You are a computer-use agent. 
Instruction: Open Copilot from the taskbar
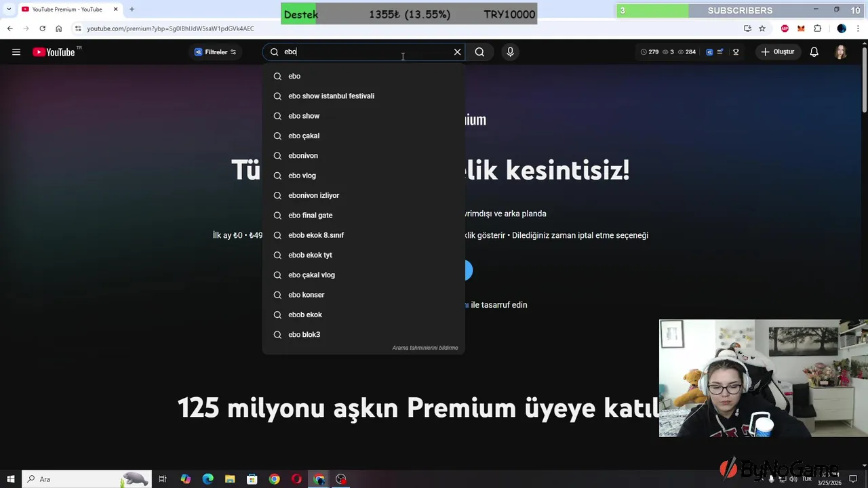(185, 479)
